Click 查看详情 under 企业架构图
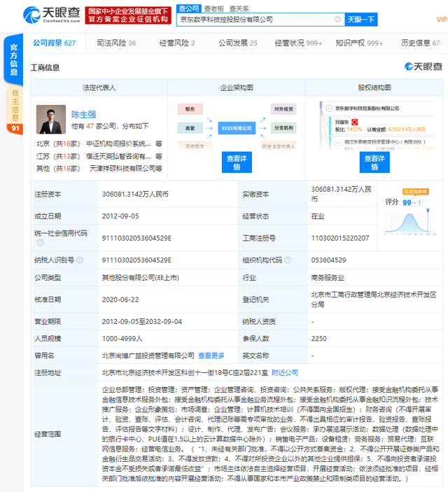 tap(237, 162)
